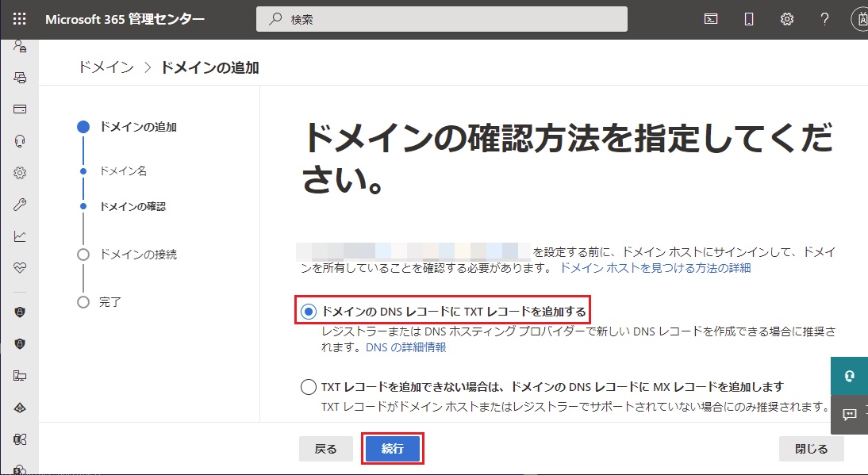The image size is (868, 475).
Task: Open the DNS の詳細情報 link
Action: click(x=405, y=347)
